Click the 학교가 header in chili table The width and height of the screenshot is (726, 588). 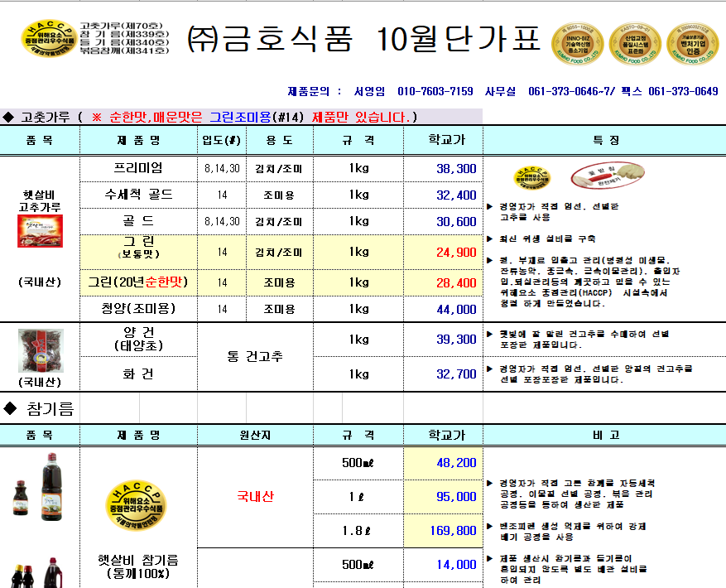click(x=443, y=140)
